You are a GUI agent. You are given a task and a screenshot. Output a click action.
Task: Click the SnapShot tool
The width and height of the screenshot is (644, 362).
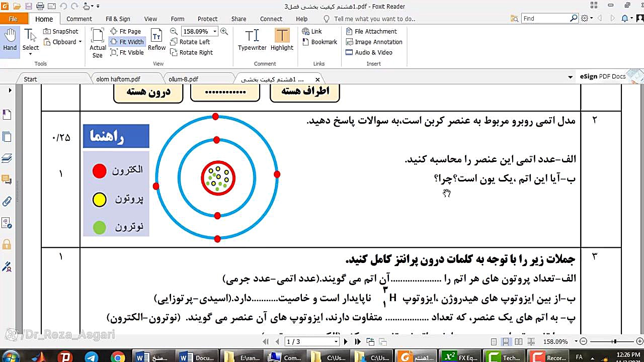(x=60, y=31)
